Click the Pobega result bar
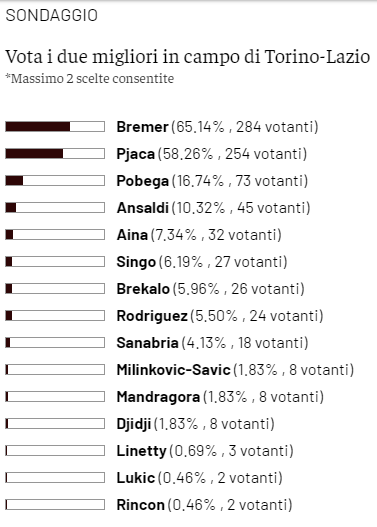This screenshot has width=377, height=527. point(55,181)
